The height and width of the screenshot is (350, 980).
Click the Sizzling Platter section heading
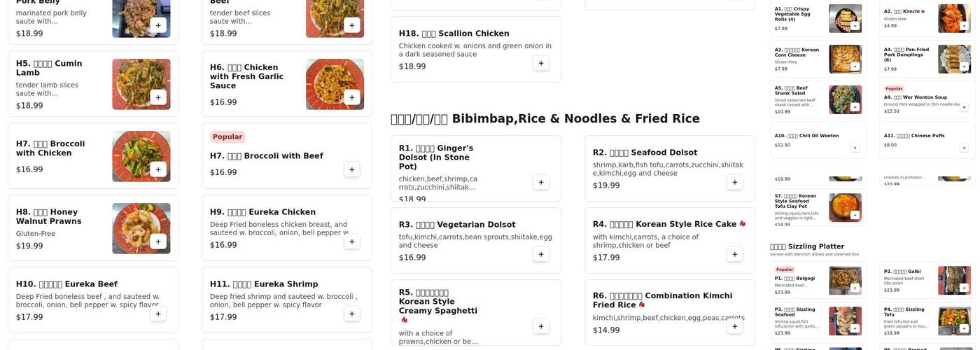[807, 246]
